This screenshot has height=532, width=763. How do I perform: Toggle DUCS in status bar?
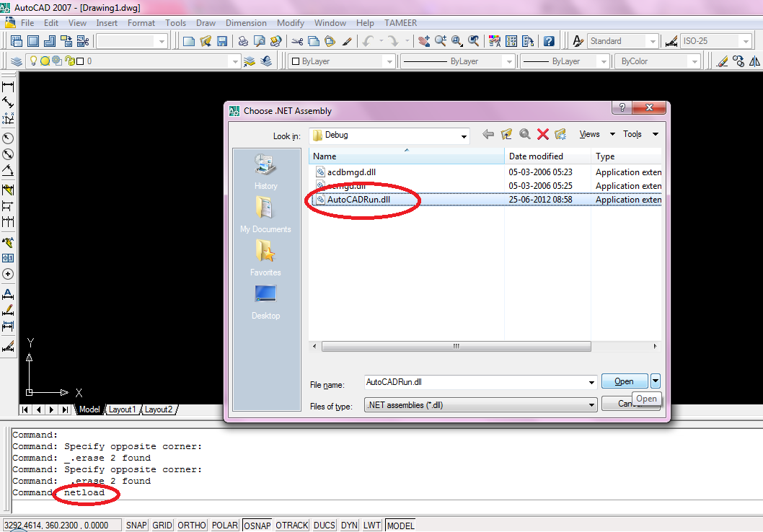[324, 526]
